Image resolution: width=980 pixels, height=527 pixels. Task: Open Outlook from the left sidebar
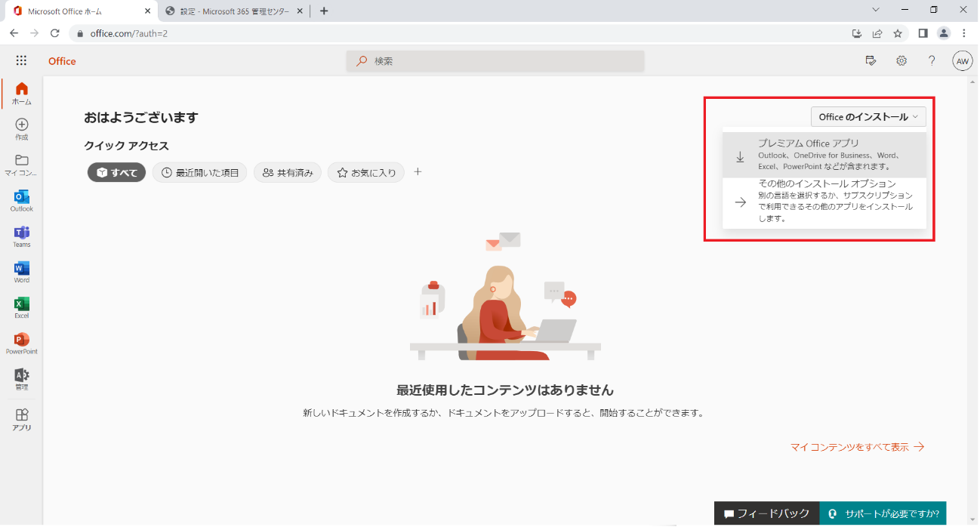[x=22, y=199]
